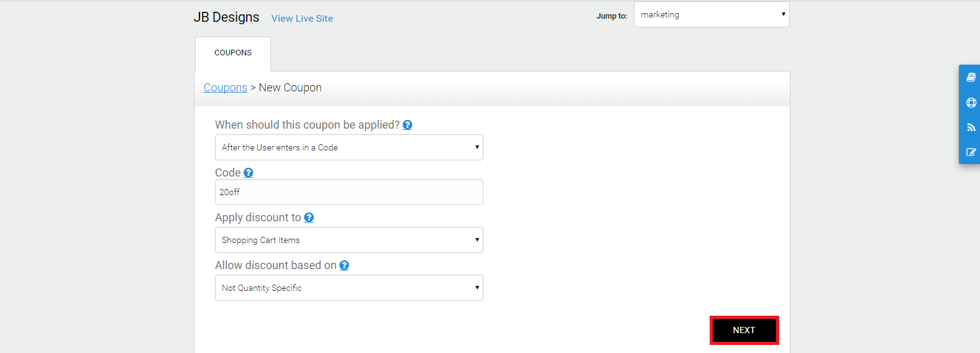980x353 pixels.
Task: Click the Coupons breadcrumb link
Action: tap(225, 88)
